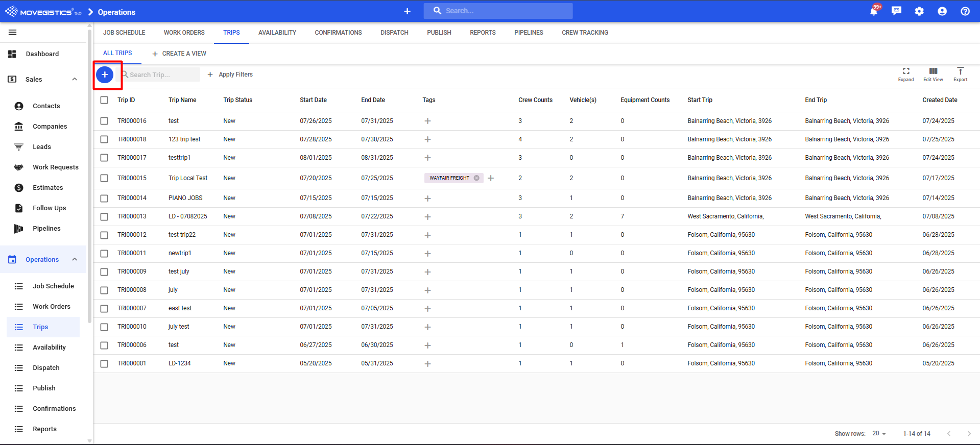Click the blue add new trip button

coord(105,75)
